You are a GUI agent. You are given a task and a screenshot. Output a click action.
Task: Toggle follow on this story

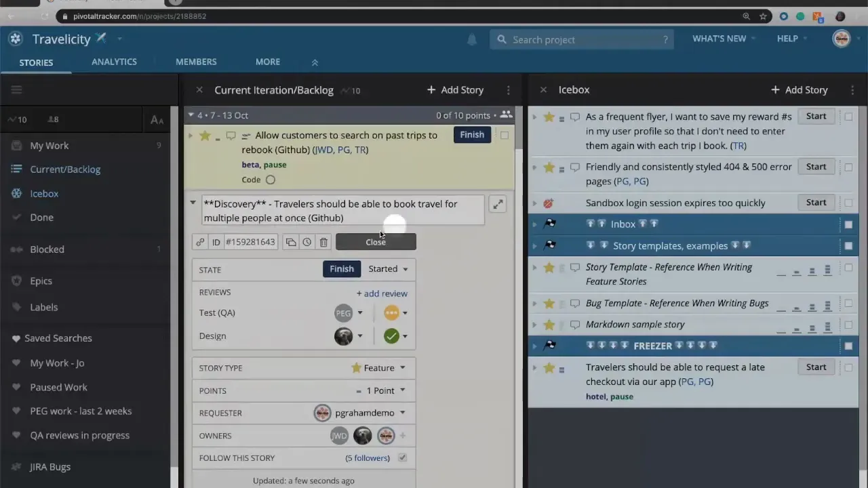[401, 457]
